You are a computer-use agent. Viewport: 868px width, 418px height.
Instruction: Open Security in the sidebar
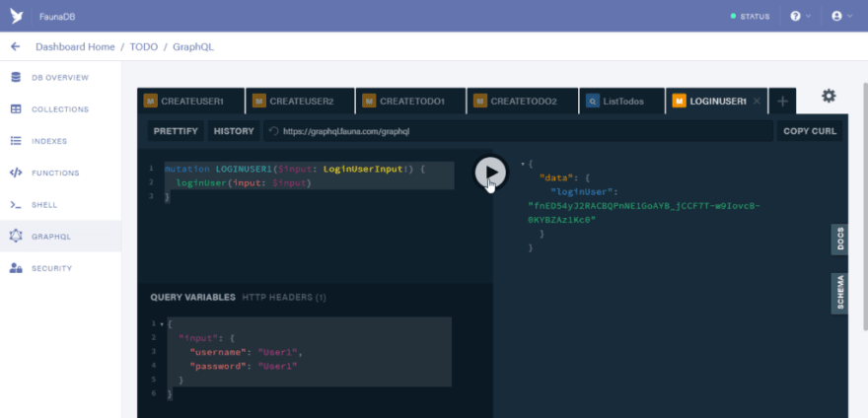(x=60, y=268)
